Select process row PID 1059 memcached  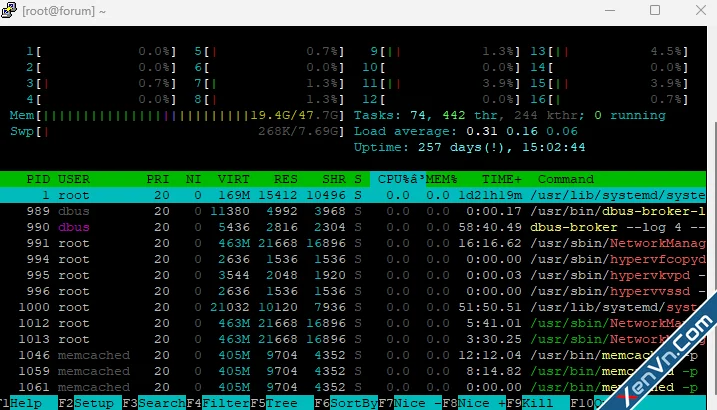[353, 371]
